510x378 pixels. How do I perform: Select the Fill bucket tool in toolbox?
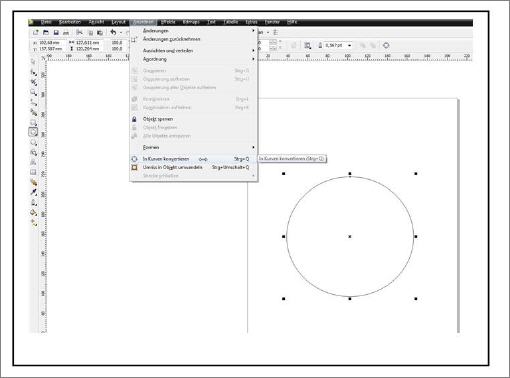click(x=33, y=212)
